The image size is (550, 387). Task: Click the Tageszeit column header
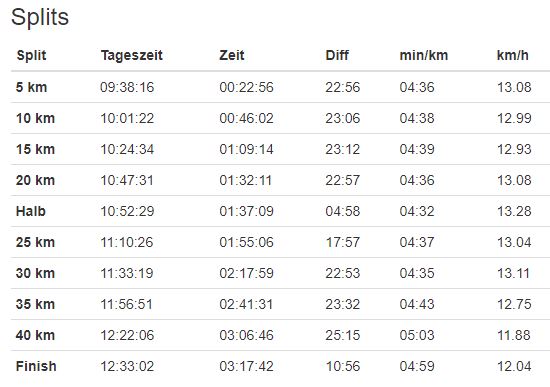[x=132, y=56]
